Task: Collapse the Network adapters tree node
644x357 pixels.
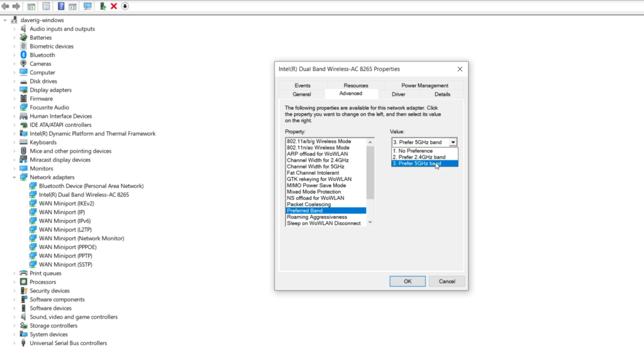Action: (14, 177)
